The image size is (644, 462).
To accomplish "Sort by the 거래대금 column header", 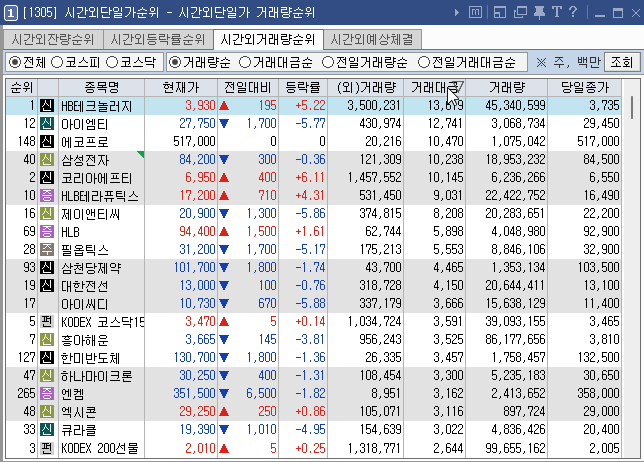I will [x=435, y=87].
